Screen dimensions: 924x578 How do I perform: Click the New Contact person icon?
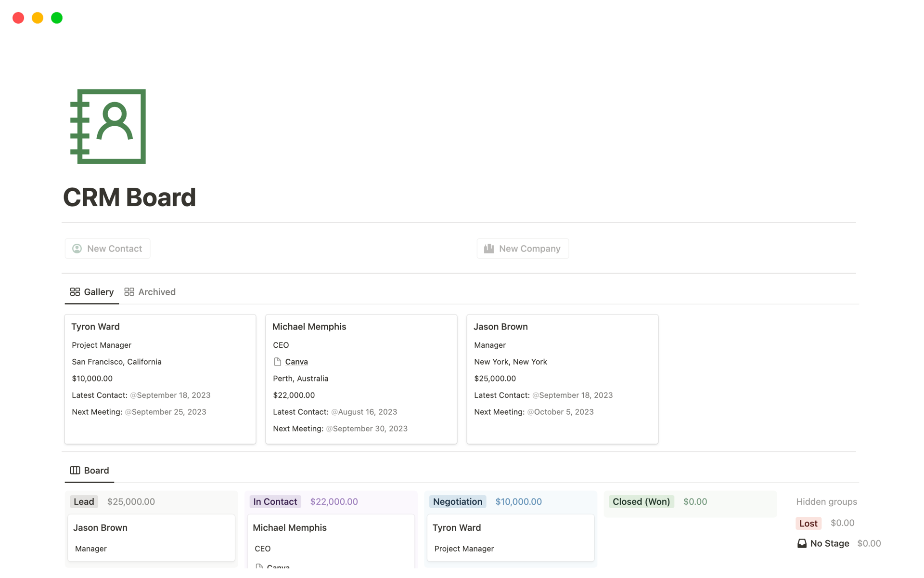(x=77, y=249)
